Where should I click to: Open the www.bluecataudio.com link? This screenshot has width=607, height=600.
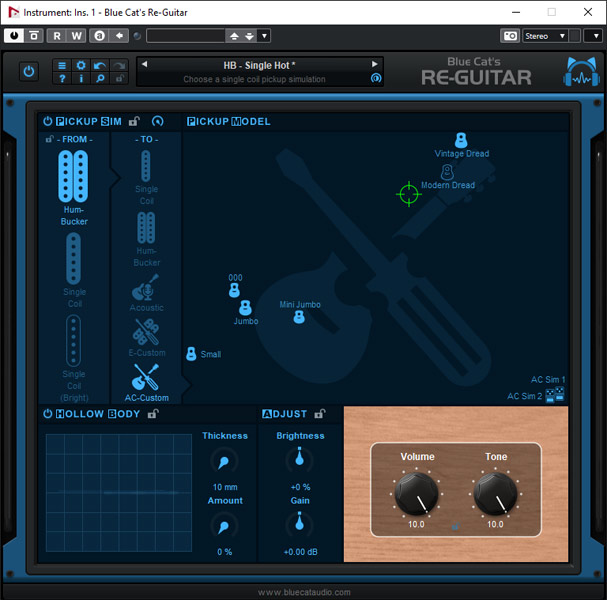(304, 592)
